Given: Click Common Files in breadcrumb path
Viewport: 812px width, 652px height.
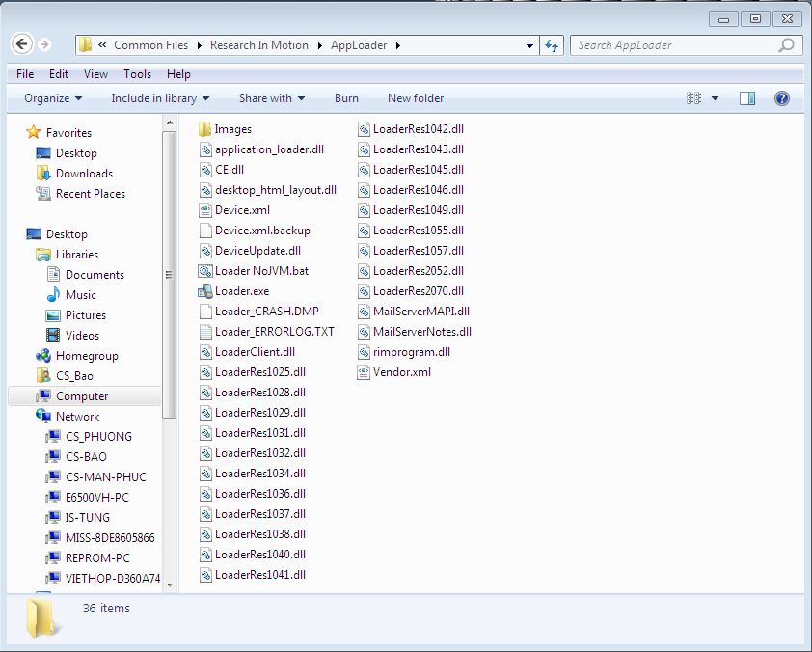Looking at the screenshot, I should point(150,45).
